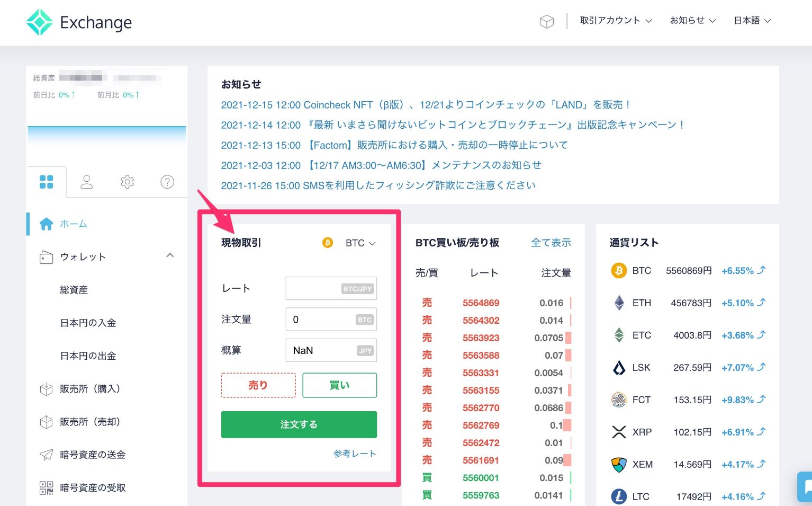Choose the 売り sell toggle button
The image size is (812, 506).
click(258, 385)
